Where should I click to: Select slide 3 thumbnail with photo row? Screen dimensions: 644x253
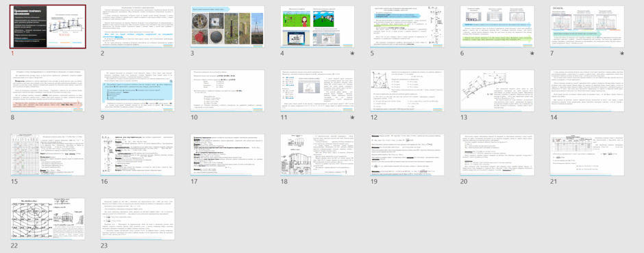pyautogui.click(x=227, y=27)
